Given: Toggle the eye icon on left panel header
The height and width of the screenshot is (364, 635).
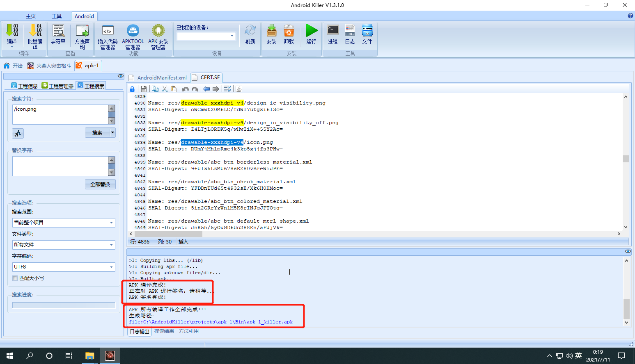Looking at the screenshot, I should (121, 76).
